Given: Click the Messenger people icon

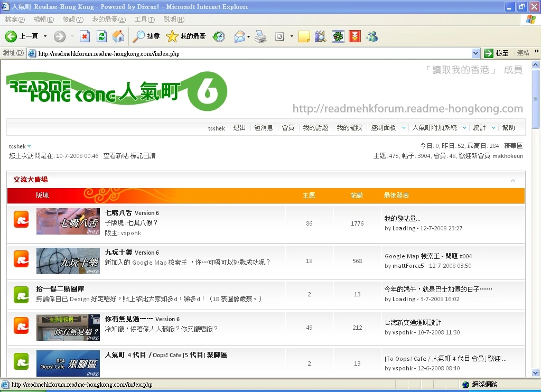Looking at the screenshot, I should (372, 36).
